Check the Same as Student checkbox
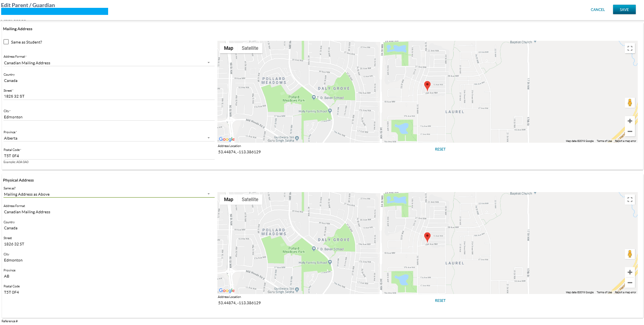 pyautogui.click(x=6, y=42)
